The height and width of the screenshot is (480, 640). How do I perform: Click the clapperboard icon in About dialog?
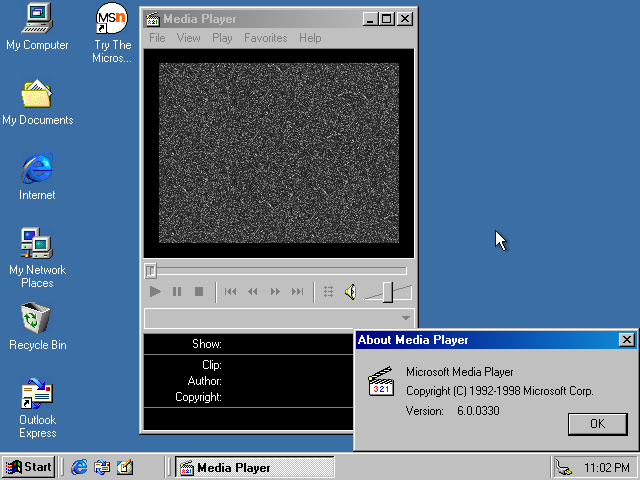tap(381, 381)
